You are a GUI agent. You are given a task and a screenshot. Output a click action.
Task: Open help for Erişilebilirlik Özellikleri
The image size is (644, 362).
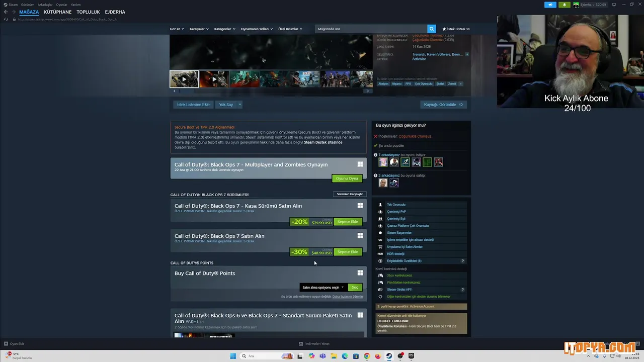[463, 261]
